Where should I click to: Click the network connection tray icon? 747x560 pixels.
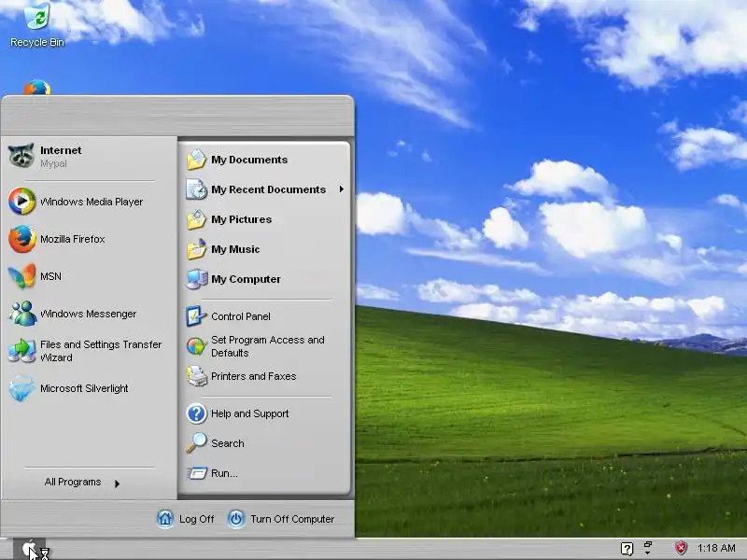click(648, 548)
